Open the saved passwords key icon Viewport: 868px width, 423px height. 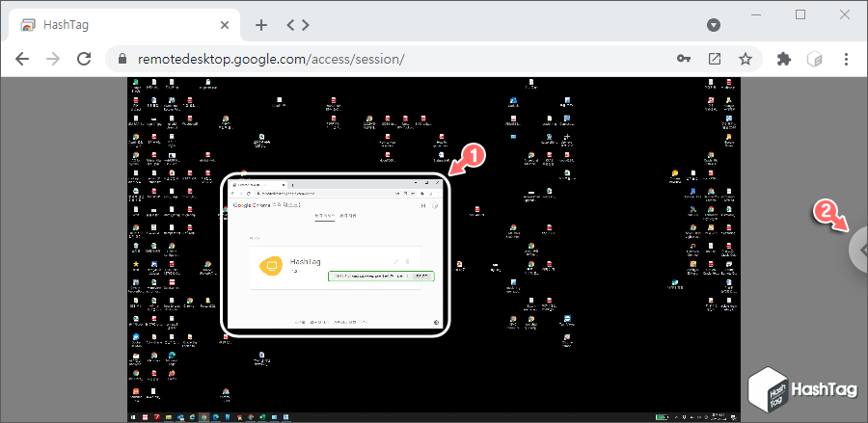click(x=684, y=59)
